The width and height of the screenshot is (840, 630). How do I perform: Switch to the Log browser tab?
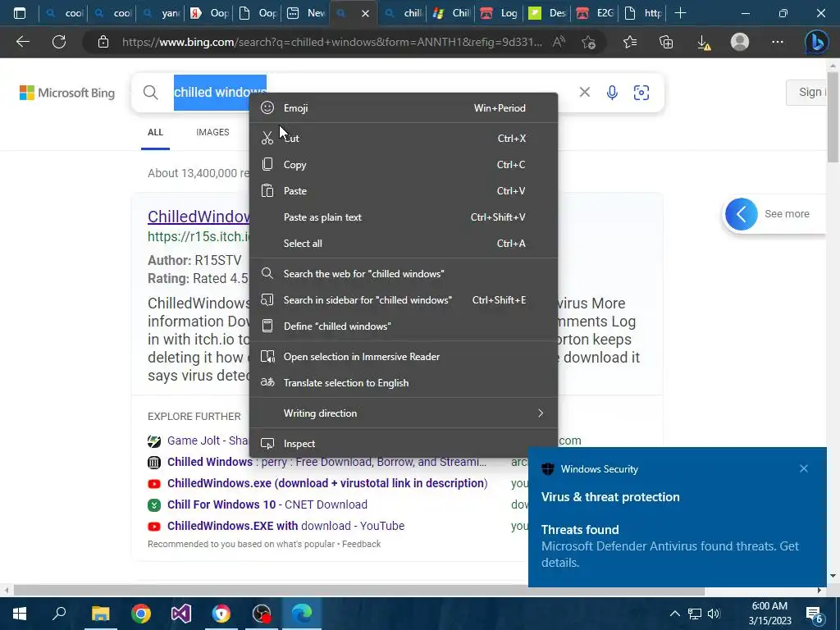click(x=498, y=13)
